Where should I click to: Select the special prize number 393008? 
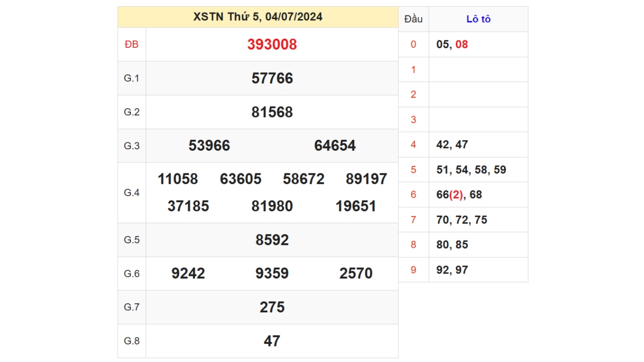pos(272,44)
